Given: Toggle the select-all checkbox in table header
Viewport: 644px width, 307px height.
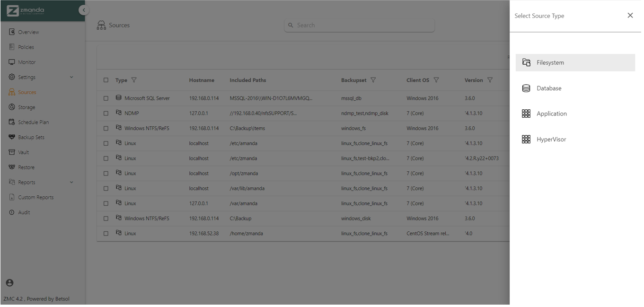Looking at the screenshot, I should (x=106, y=80).
